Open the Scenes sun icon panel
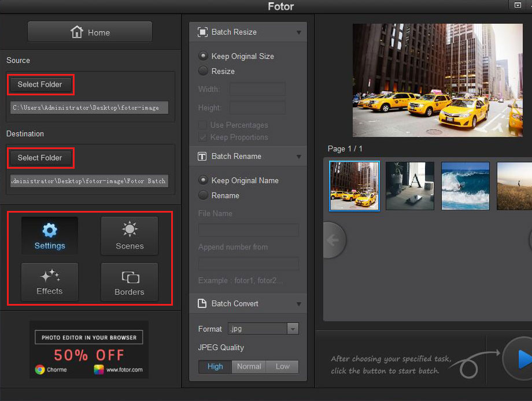The width and height of the screenshot is (532, 401). coord(129,236)
